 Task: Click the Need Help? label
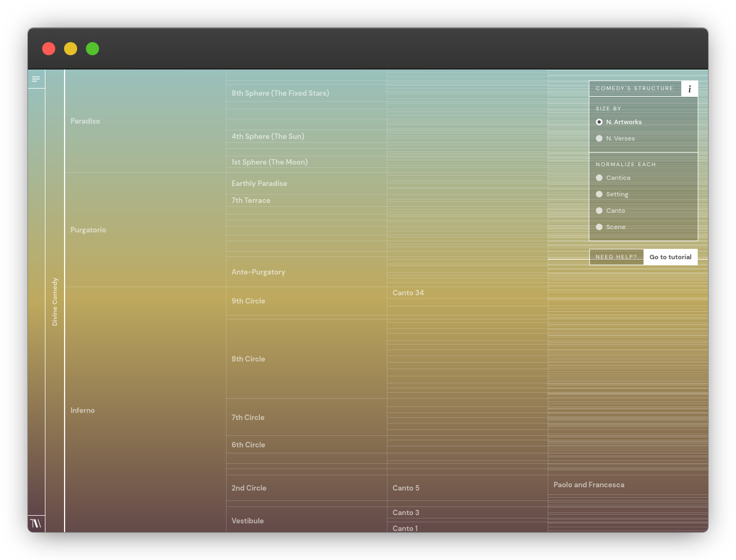(x=616, y=256)
